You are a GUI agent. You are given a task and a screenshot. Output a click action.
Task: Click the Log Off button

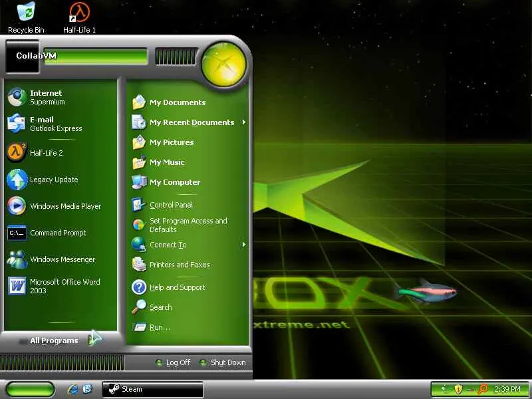[174, 362]
